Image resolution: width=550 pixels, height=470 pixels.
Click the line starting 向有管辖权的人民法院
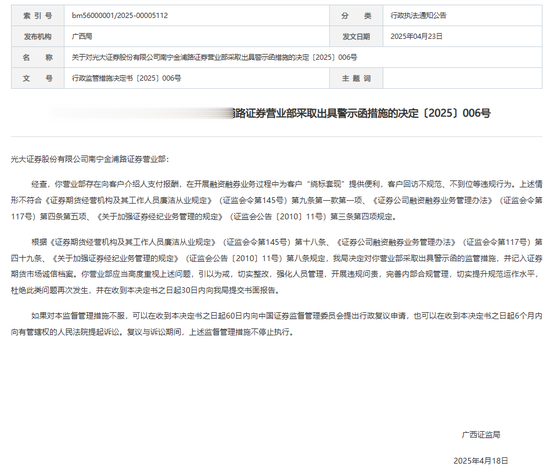(x=152, y=332)
